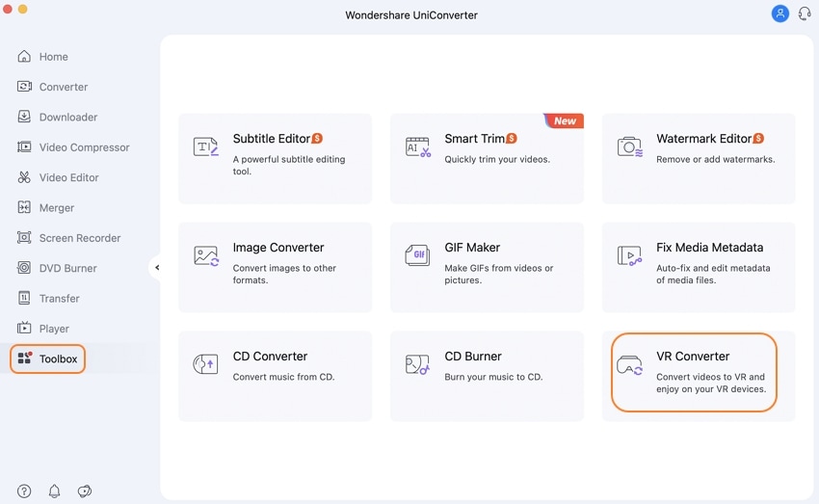Click the Transfer sidebar icon

(24, 298)
